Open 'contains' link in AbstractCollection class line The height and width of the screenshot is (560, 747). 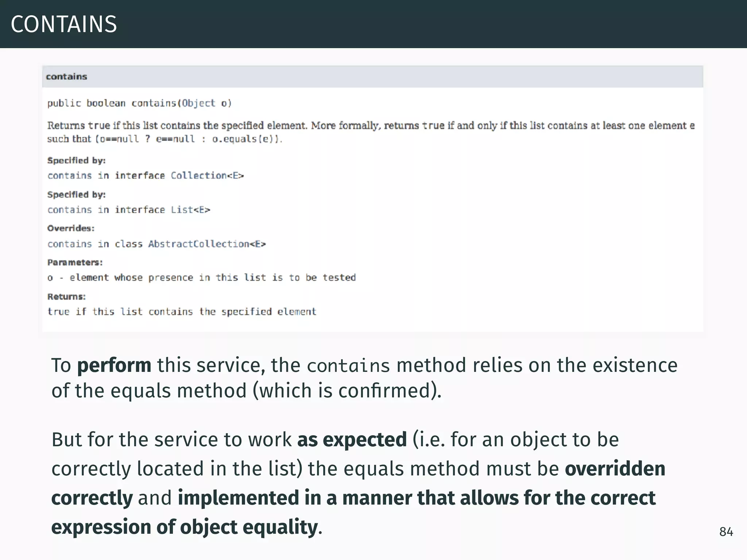[x=70, y=244]
